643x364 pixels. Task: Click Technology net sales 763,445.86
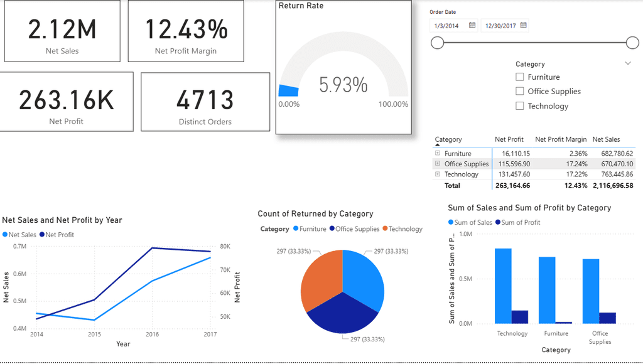coord(617,174)
